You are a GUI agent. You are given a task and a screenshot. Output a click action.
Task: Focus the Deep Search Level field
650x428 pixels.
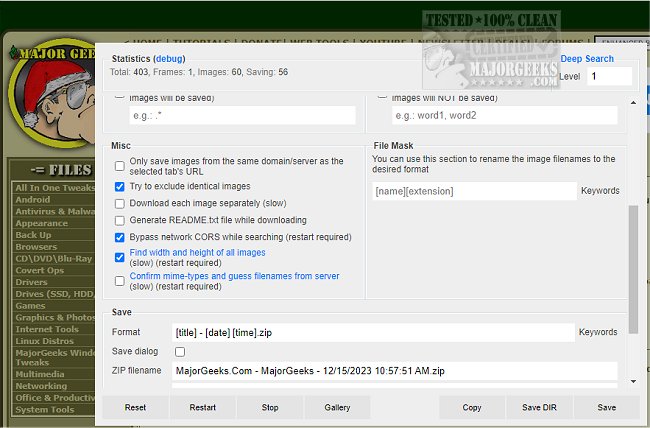point(609,76)
